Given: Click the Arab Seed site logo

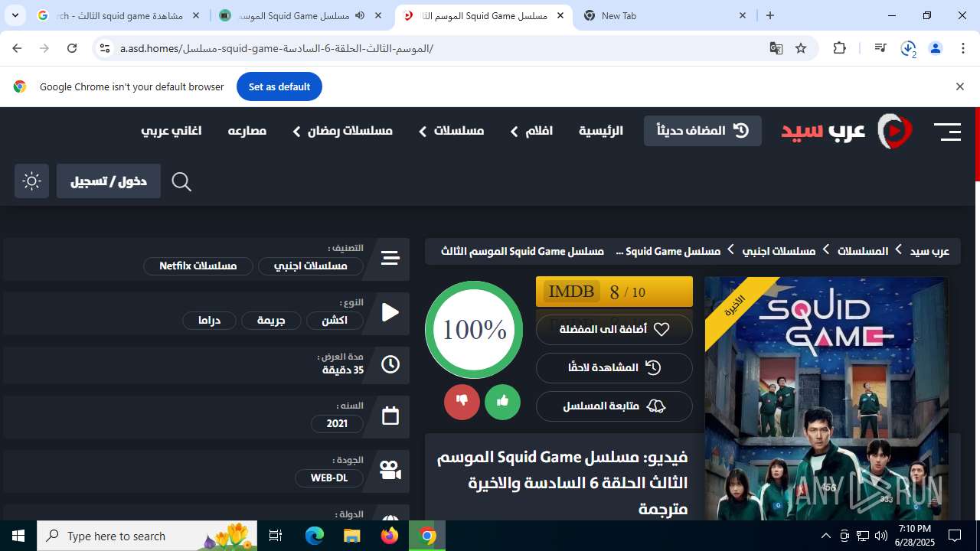Looking at the screenshot, I should pyautogui.click(x=847, y=131).
